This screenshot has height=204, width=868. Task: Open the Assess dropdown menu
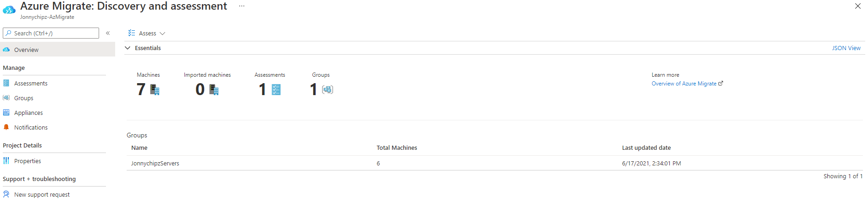[x=147, y=33]
